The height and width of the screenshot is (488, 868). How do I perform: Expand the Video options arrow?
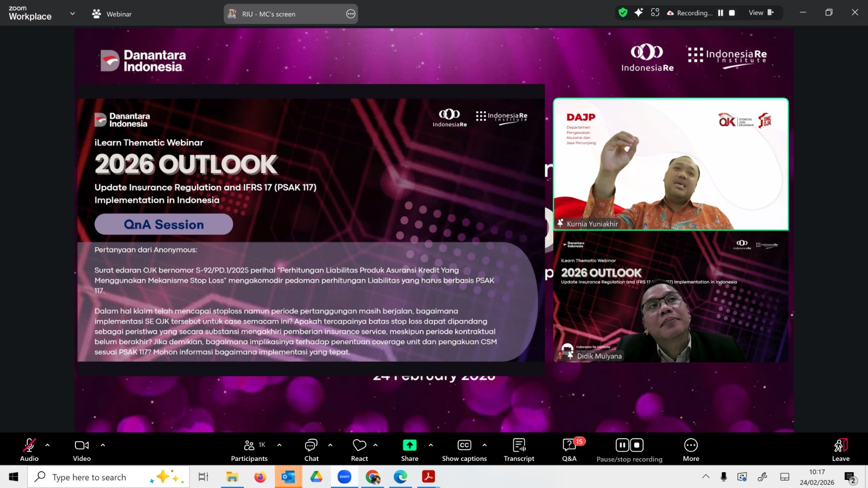tap(103, 445)
